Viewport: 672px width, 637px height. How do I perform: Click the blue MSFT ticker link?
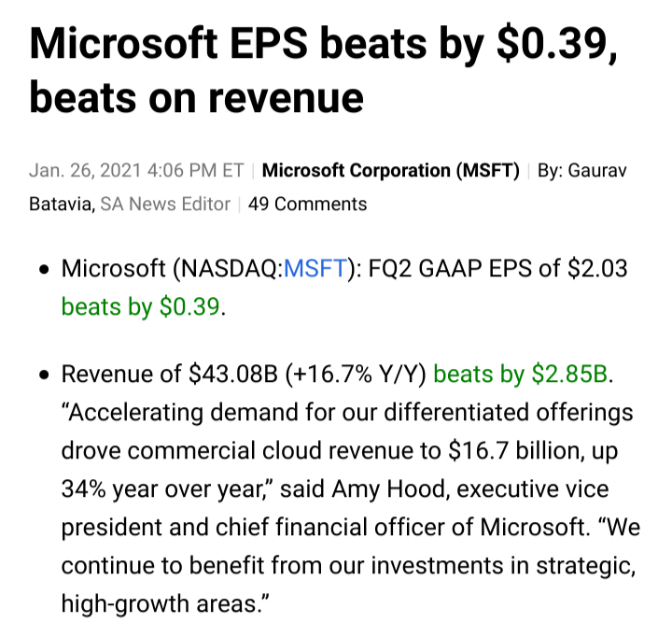coord(315,270)
